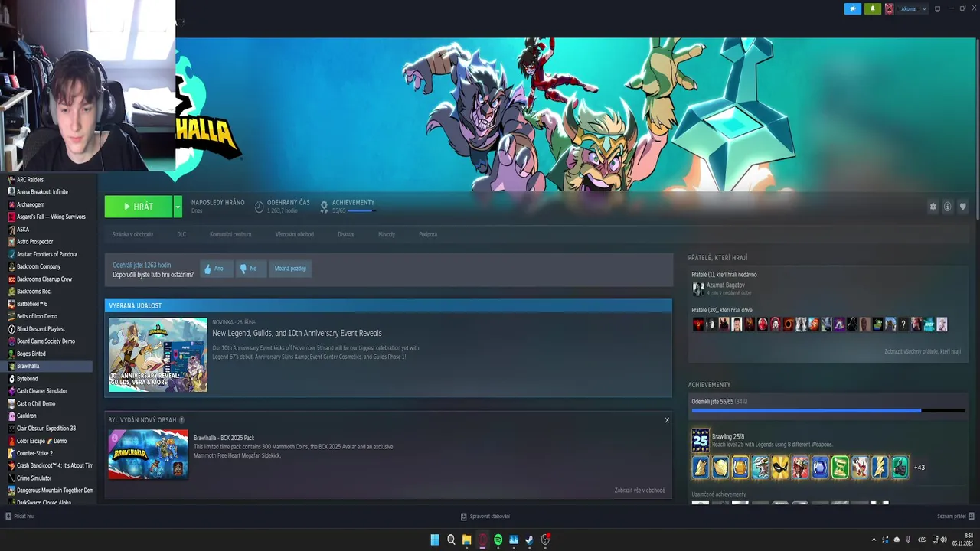Open the Věrnostní obchod tab

click(x=295, y=234)
